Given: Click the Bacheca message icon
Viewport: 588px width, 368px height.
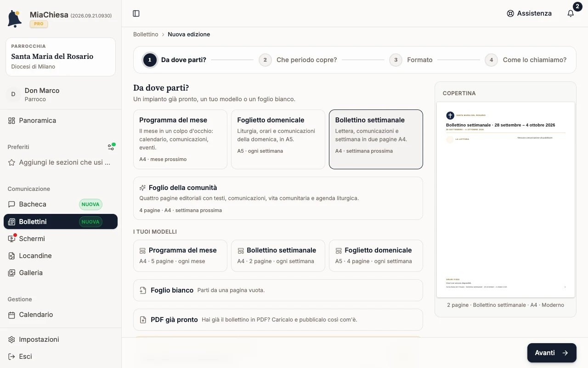Looking at the screenshot, I should (11, 204).
